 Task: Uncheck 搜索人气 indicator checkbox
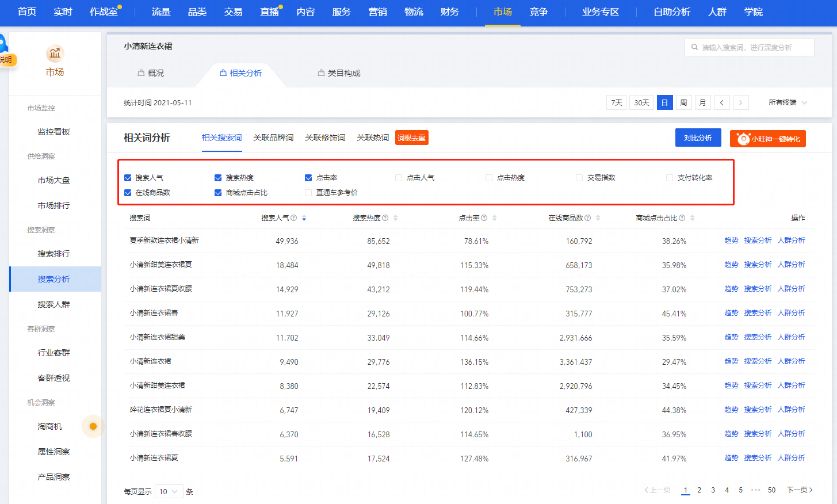pyautogui.click(x=128, y=178)
